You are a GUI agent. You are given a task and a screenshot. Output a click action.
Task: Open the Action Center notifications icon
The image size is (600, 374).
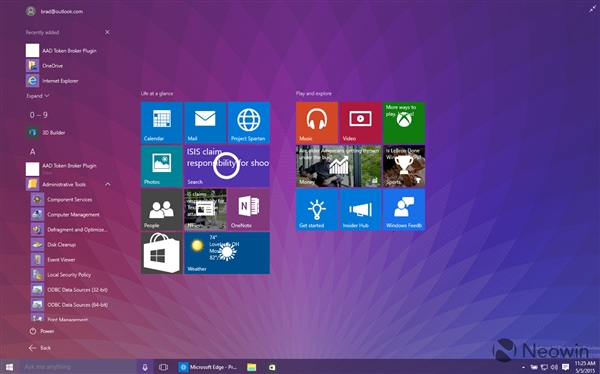pos(566,367)
